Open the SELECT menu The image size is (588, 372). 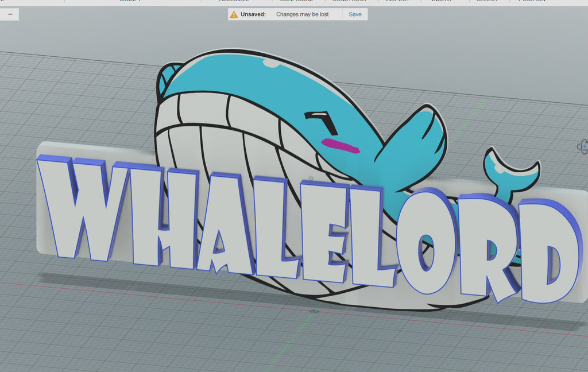coord(488,2)
